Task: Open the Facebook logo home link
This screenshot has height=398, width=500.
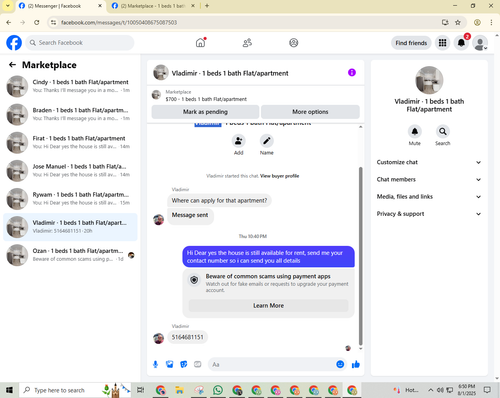Action: point(14,43)
